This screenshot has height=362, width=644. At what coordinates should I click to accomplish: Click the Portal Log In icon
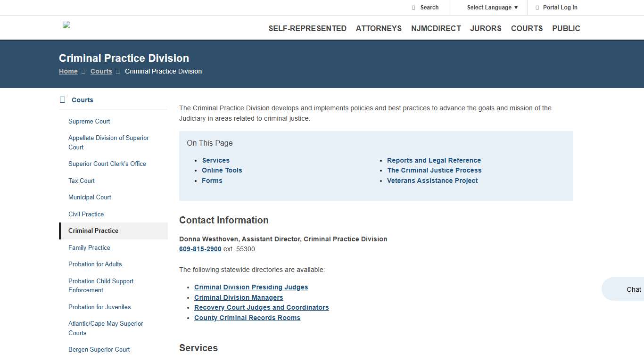click(x=537, y=8)
